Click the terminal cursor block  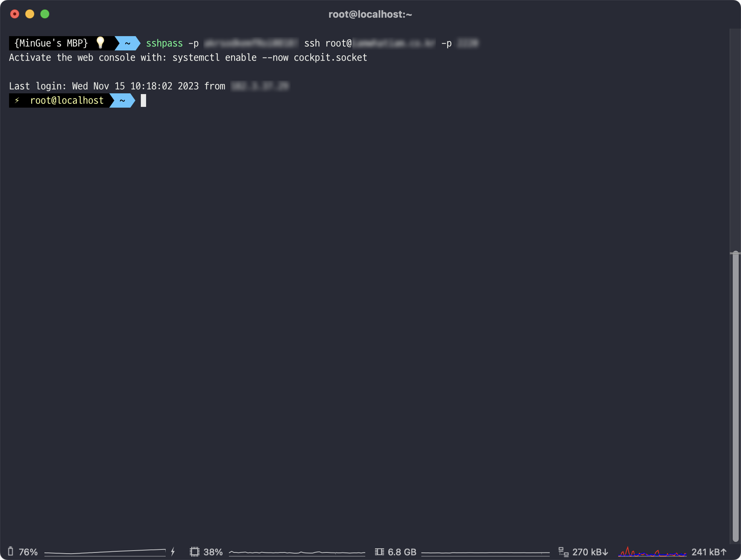tap(143, 100)
